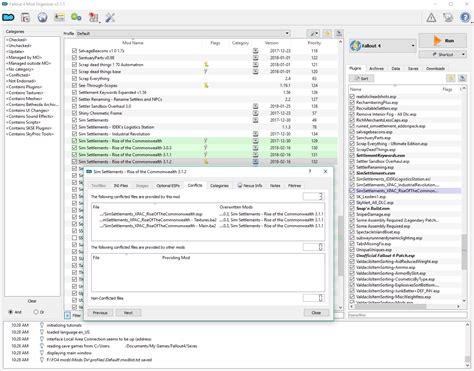Toggle the Filter expander below mod list

coord(67,315)
